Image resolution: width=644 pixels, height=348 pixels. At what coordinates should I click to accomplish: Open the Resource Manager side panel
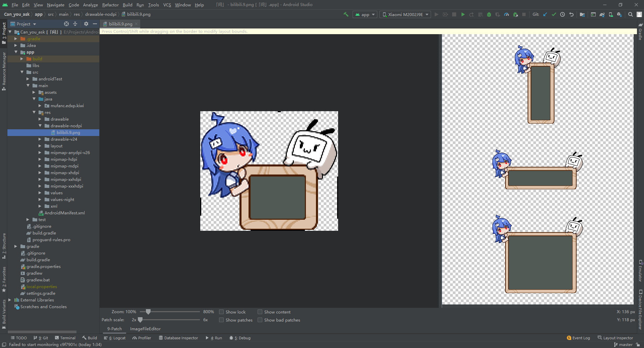[4, 71]
